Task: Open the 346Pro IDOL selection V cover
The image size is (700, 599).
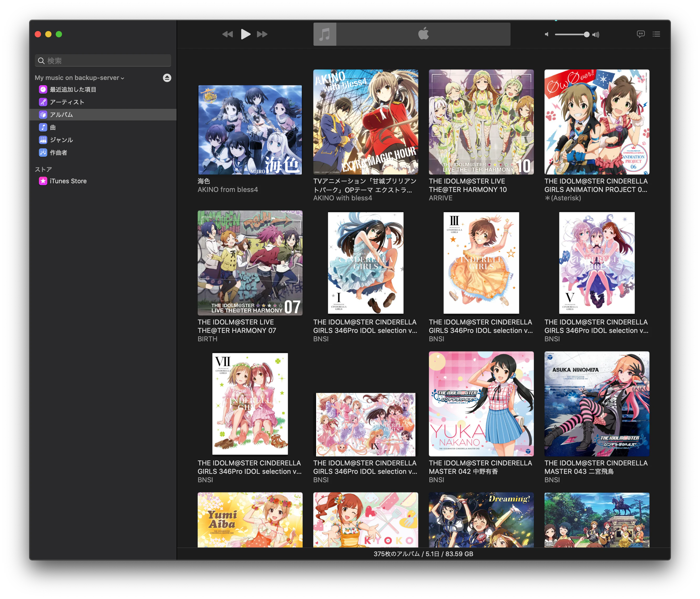Action: pos(597,263)
